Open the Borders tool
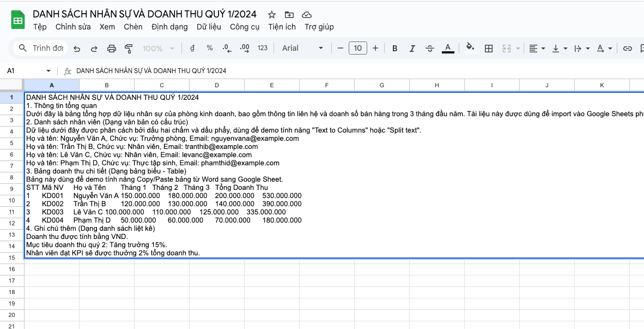The height and width of the screenshot is (329, 644). [488, 48]
